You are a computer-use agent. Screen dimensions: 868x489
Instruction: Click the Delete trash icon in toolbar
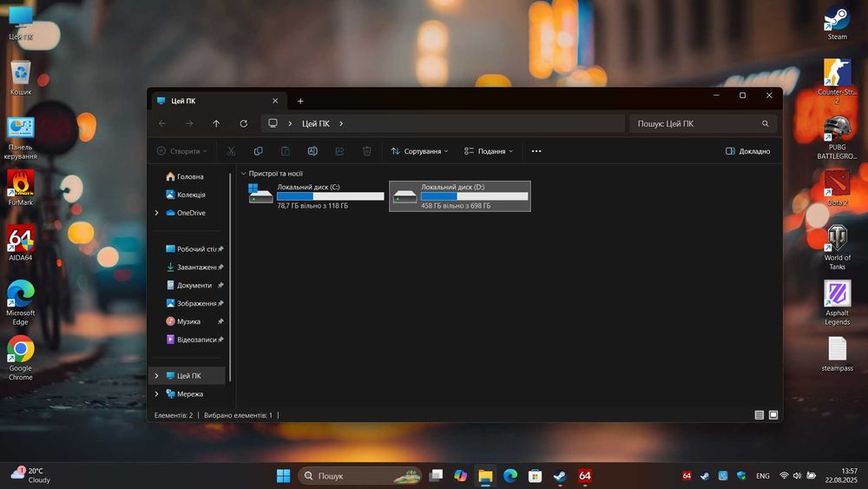click(366, 151)
